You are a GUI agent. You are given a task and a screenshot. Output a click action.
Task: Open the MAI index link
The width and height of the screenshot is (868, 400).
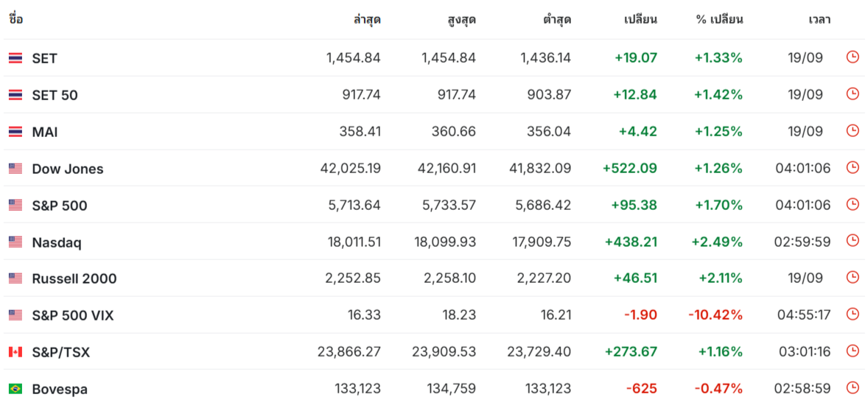45,132
